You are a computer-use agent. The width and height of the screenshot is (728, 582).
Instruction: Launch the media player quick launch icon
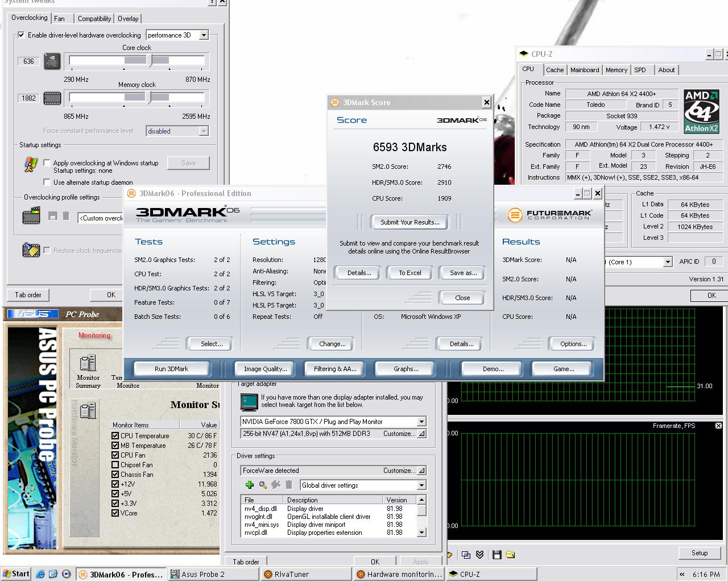66,574
